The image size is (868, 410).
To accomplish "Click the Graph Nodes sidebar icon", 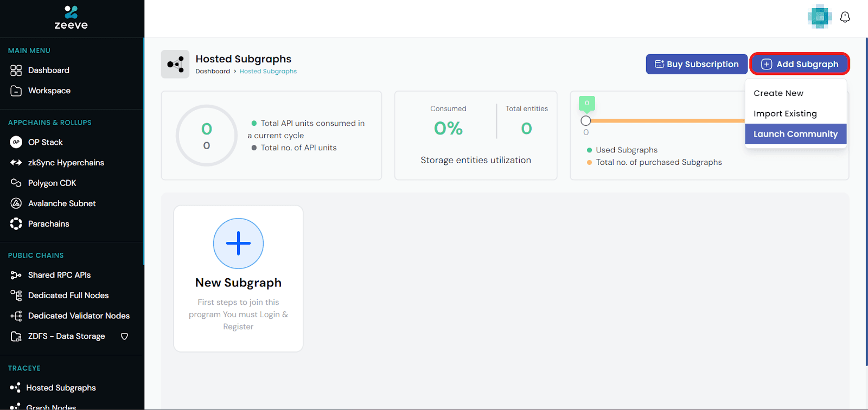I will click(x=15, y=407).
